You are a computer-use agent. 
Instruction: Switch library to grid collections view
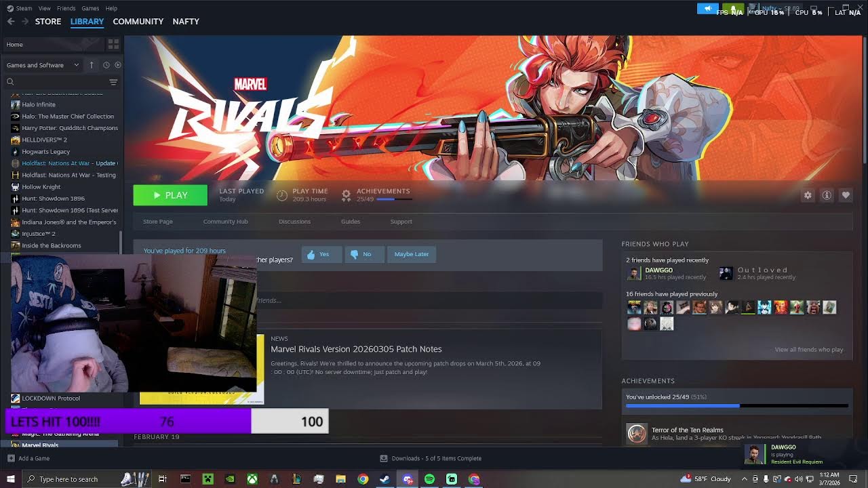113,44
